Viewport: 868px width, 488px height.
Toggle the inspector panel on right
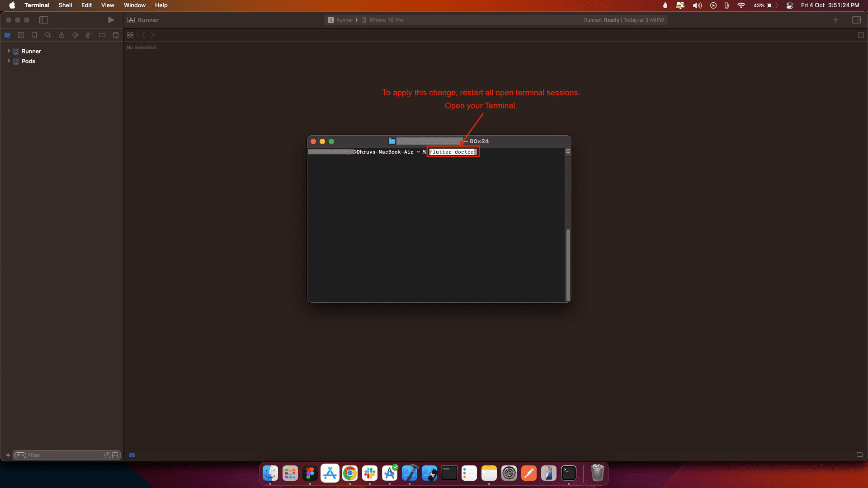[856, 20]
